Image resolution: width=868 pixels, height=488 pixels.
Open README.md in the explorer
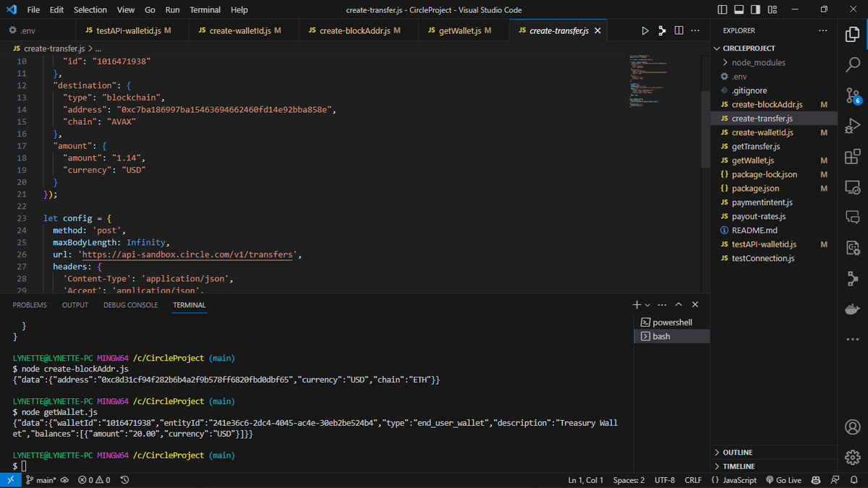774,230
